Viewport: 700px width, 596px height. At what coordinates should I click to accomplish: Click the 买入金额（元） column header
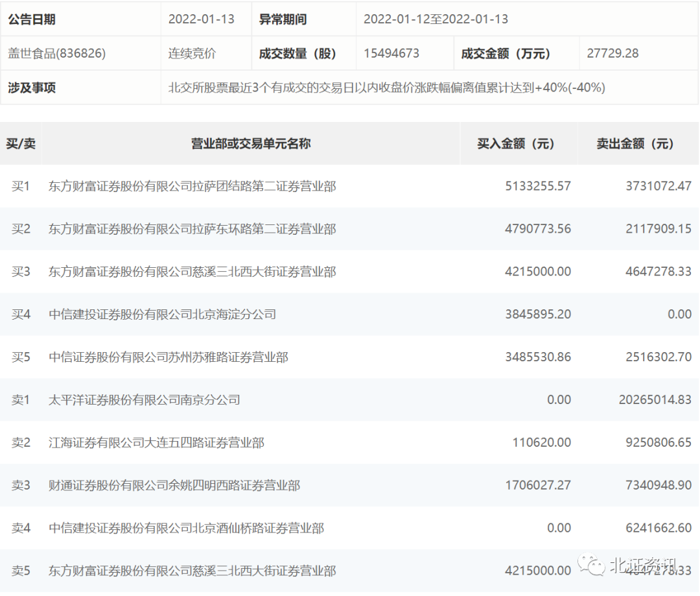[519, 143]
